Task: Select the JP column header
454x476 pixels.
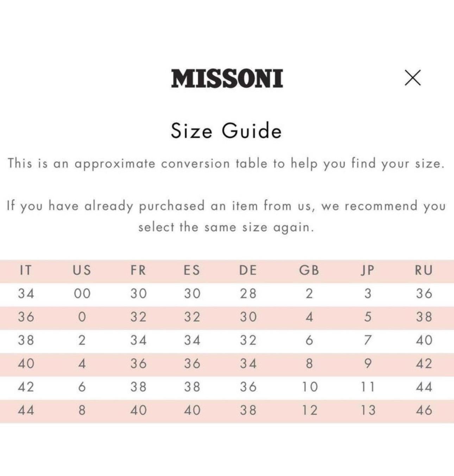Action: click(367, 270)
